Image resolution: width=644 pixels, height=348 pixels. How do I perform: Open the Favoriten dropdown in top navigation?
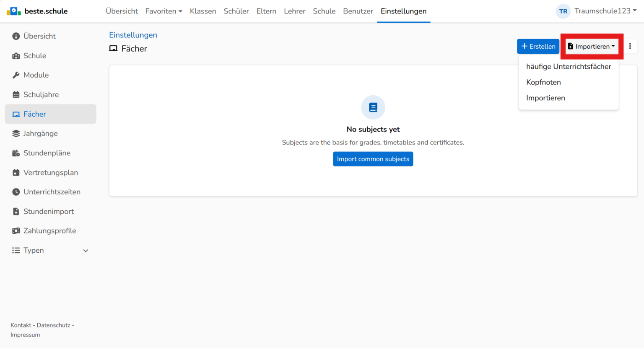[164, 11]
